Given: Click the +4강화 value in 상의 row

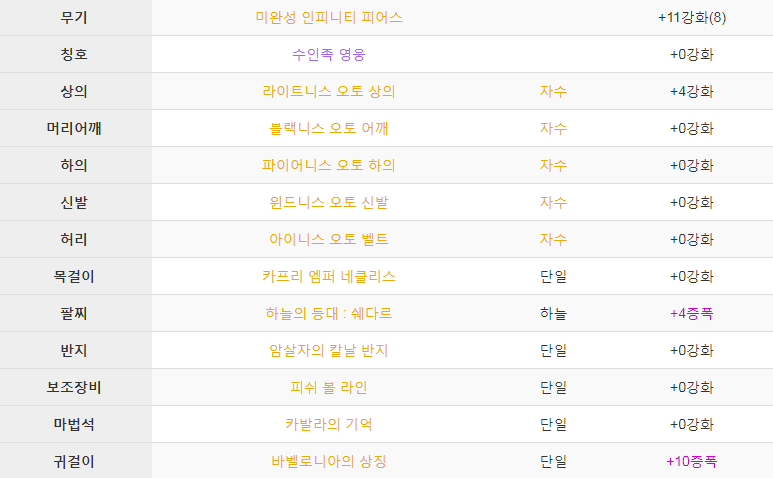Looking at the screenshot, I should [x=692, y=91].
